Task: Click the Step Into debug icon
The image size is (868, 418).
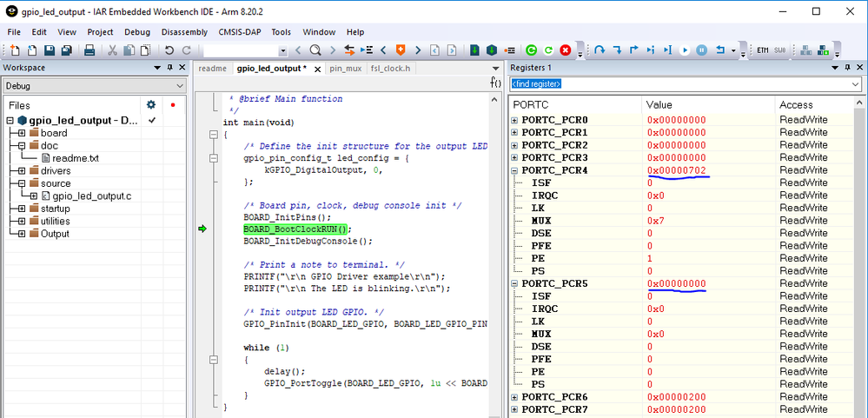Action: tap(617, 50)
